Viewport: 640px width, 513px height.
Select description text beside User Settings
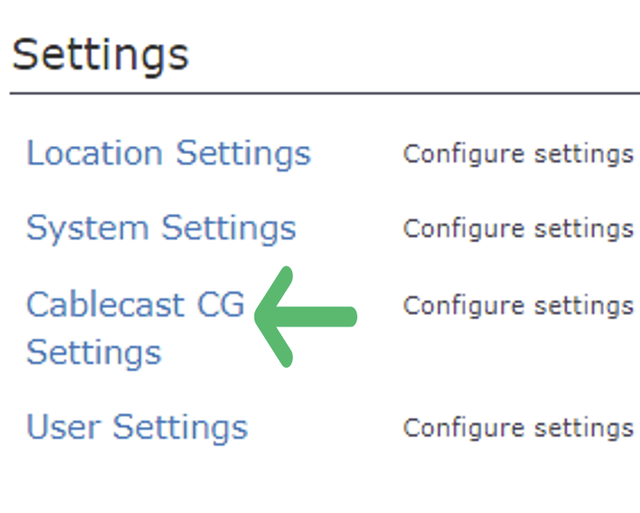point(517,428)
